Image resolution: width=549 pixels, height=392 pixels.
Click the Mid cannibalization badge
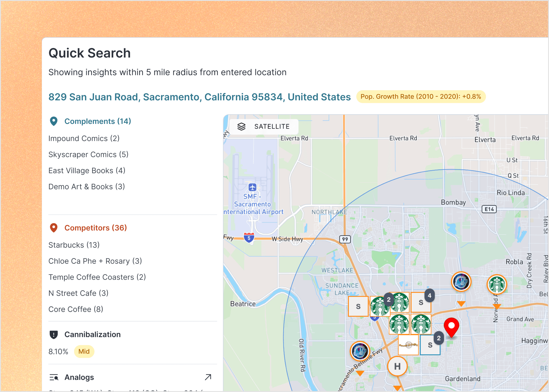[84, 351]
